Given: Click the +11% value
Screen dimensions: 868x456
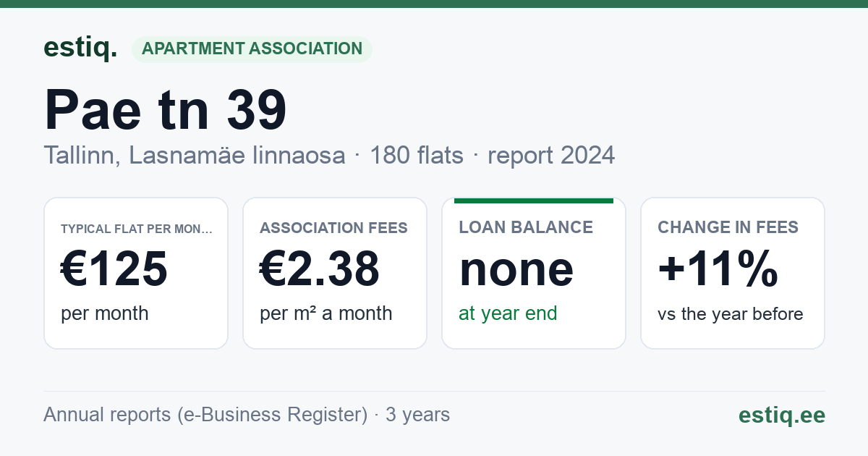Looking at the screenshot, I should pyautogui.click(x=718, y=269).
